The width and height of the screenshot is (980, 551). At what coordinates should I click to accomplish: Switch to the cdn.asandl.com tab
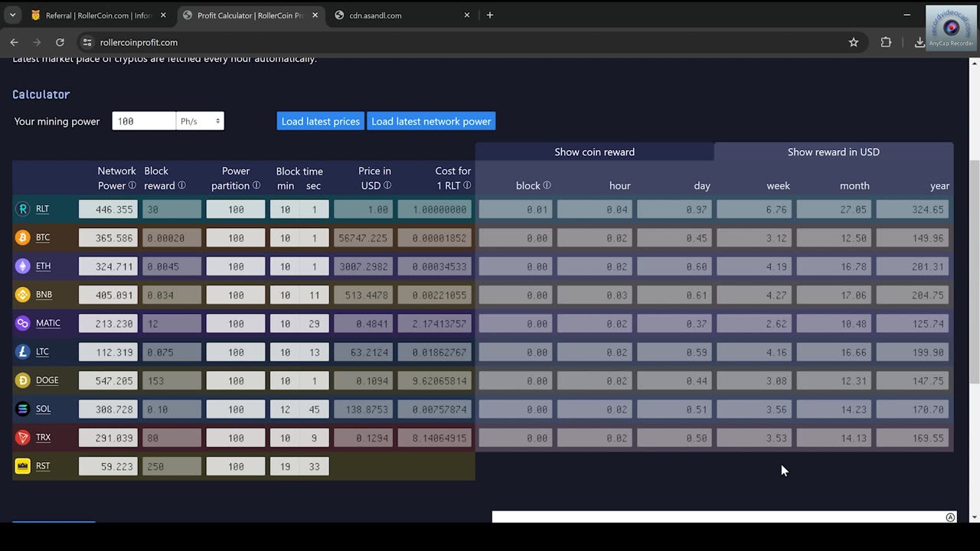tap(402, 15)
